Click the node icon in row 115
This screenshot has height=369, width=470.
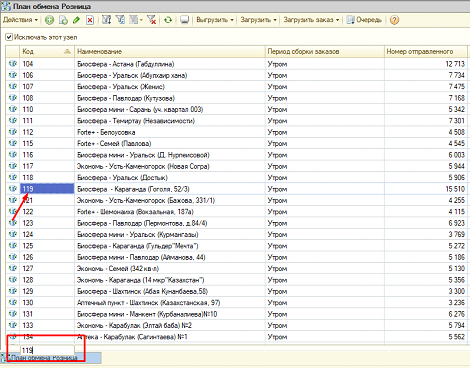(13, 143)
